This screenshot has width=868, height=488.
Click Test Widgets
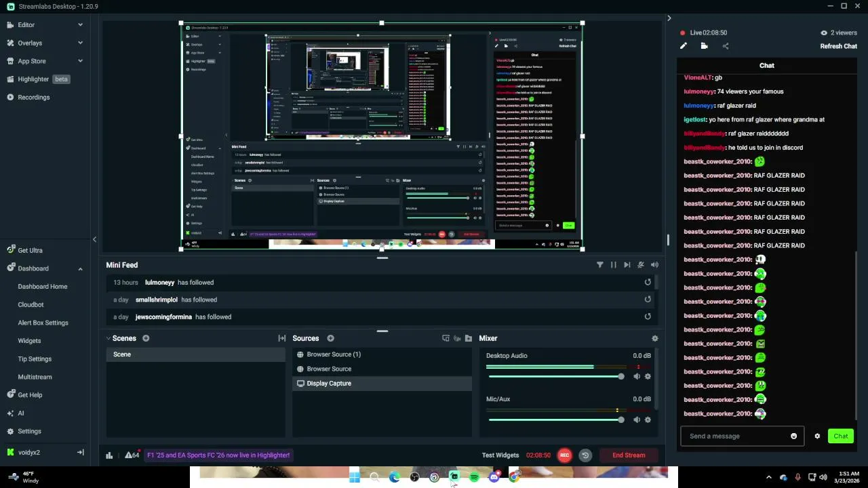pos(500,455)
